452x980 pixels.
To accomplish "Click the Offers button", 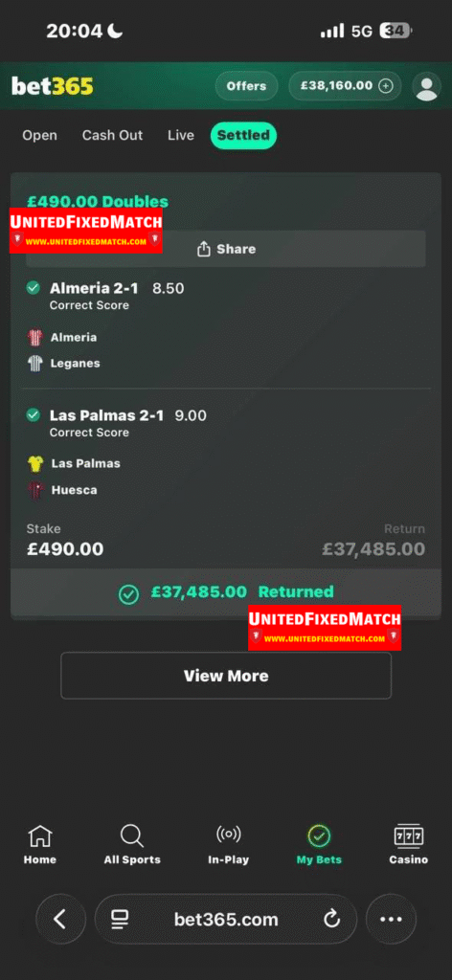I will point(246,86).
